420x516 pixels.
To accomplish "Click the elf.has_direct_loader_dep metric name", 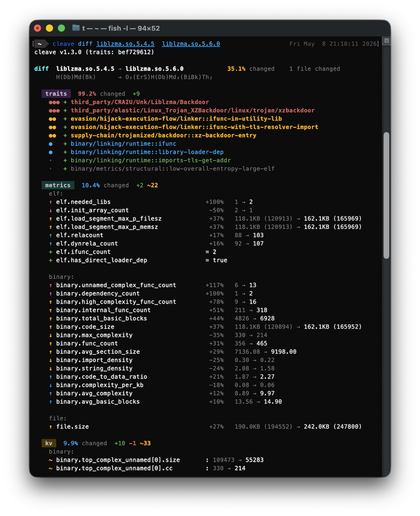I will click(101, 260).
